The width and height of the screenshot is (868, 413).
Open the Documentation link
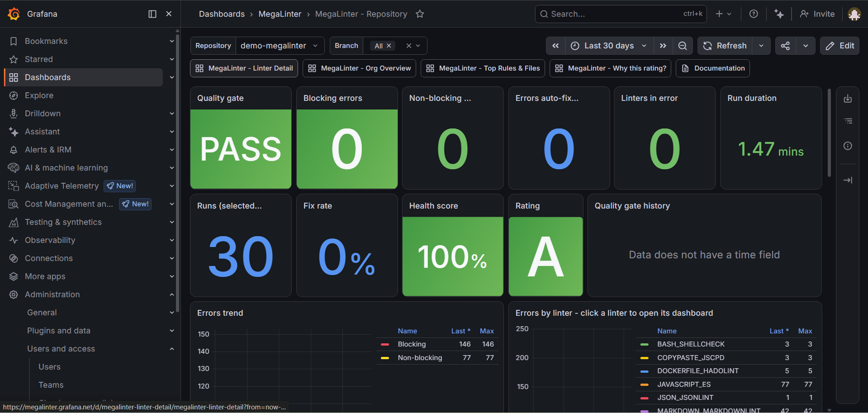(713, 68)
